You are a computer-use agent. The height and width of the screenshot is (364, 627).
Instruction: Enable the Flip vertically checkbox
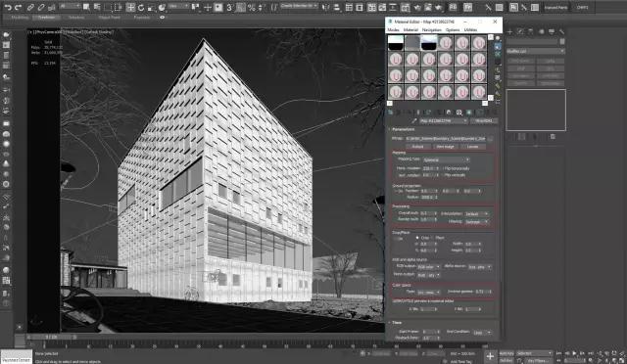point(444,175)
